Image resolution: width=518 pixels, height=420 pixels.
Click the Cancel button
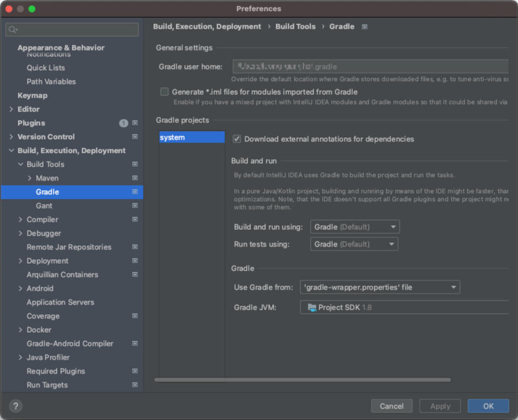(x=392, y=406)
